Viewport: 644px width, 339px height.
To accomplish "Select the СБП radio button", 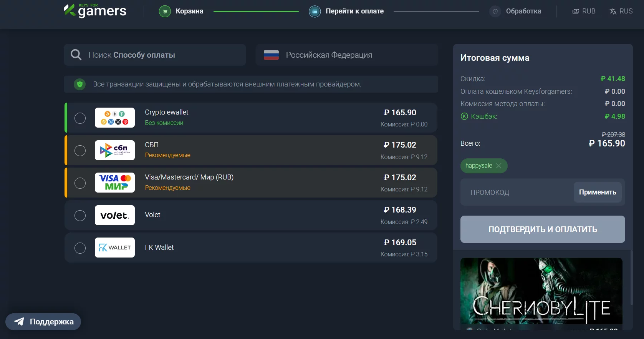I will 80,150.
